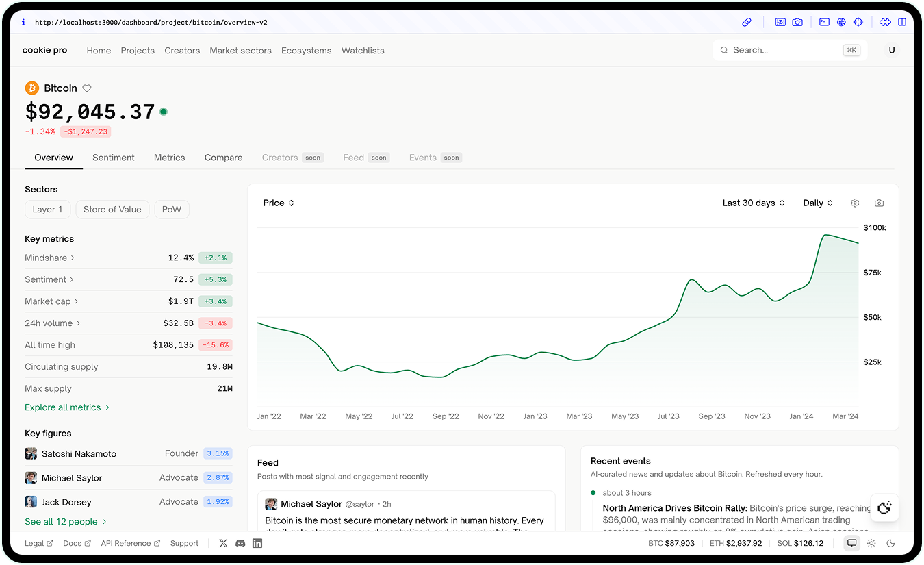Open Watchlists in top navigation
Screen dimensions: 924x565
click(363, 51)
